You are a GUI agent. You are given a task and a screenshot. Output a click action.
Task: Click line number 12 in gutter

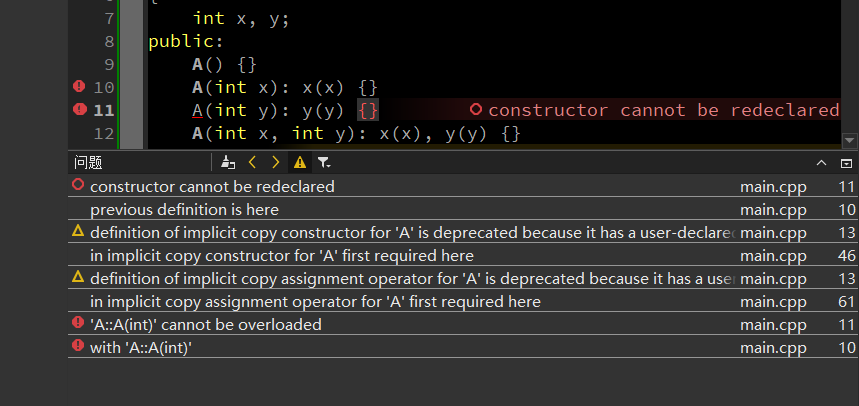click(104, 133)
